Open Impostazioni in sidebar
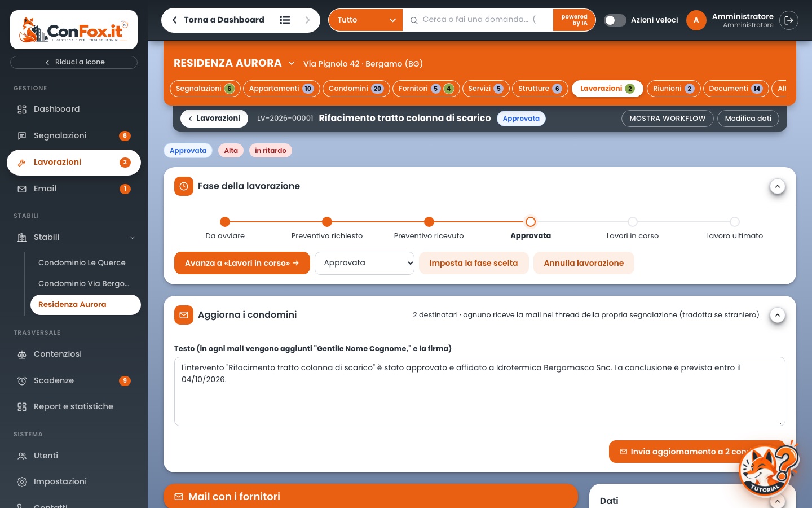812x508 pixels. point(74,482)
